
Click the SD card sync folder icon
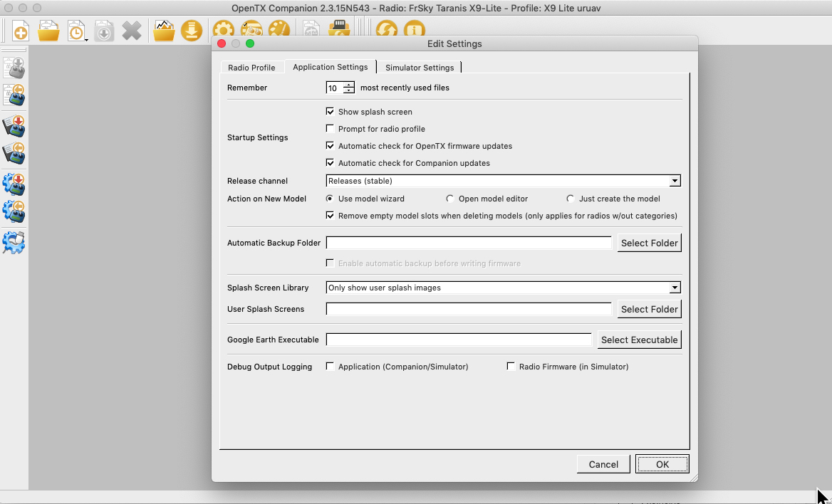point(339,29)
